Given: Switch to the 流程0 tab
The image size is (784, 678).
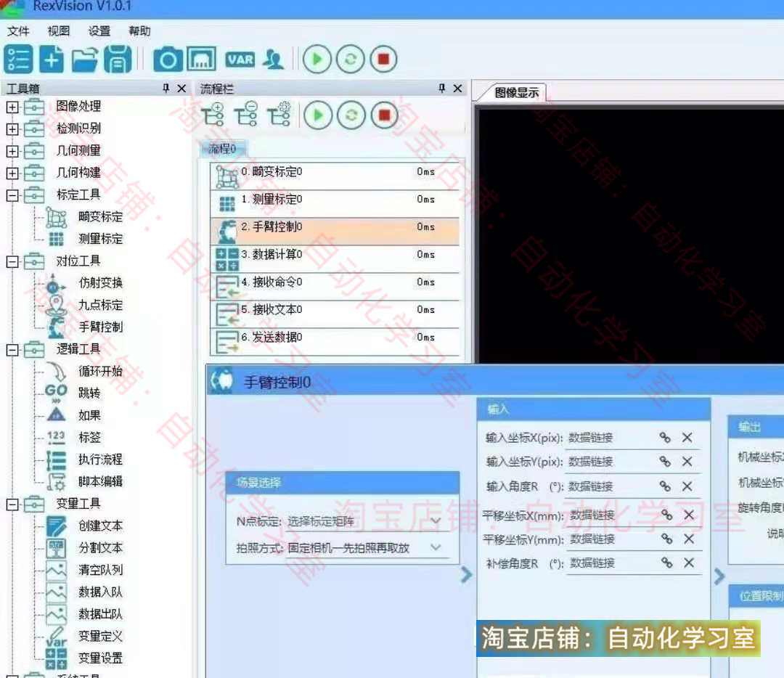Looking at the screenshot, I should click(222, 149).
